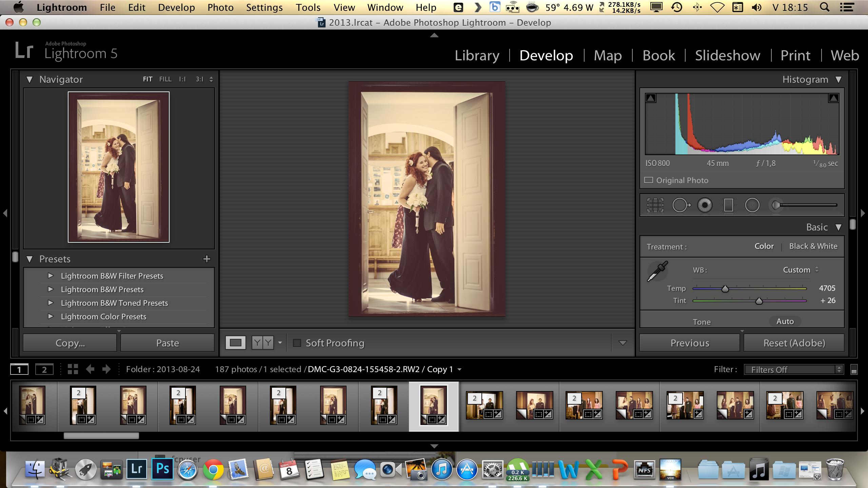Select the Spot Removal tool
The image size is (868, 488).
point(681,205)
